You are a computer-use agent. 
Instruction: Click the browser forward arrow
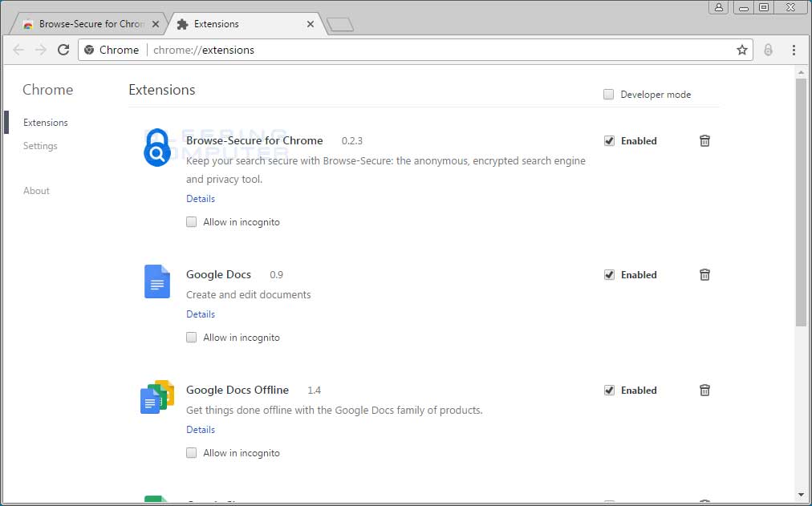pyautogui.click(x=40, y=50)
